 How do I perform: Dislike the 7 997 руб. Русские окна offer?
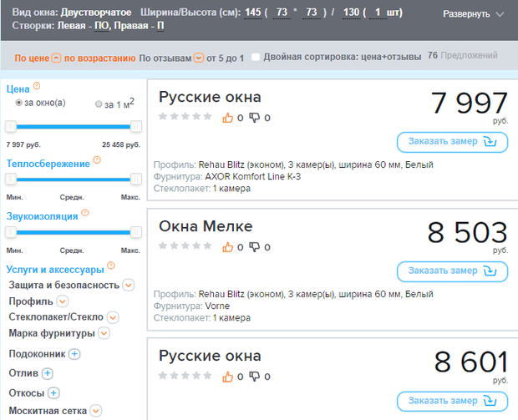(254, 118)
